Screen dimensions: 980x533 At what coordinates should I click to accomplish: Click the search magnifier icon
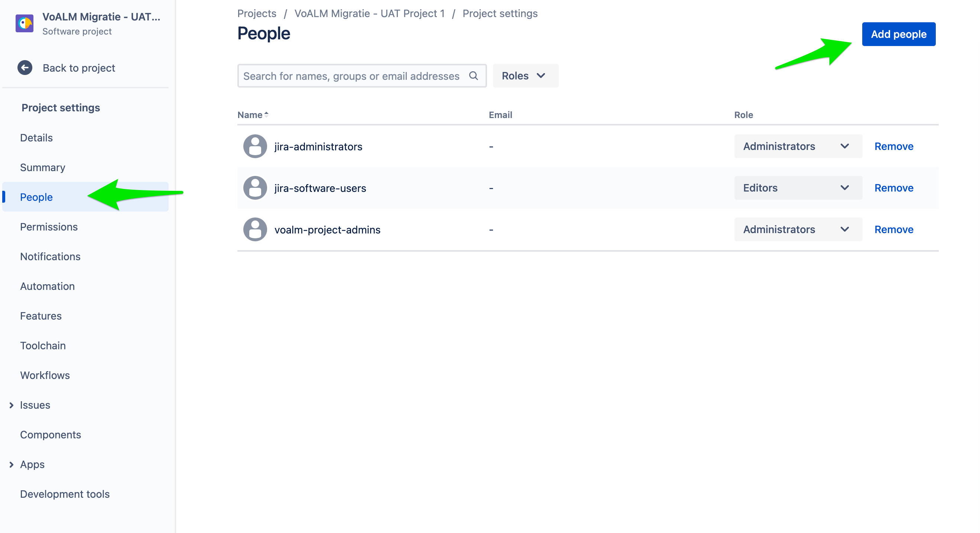click(x=473, y=76)
